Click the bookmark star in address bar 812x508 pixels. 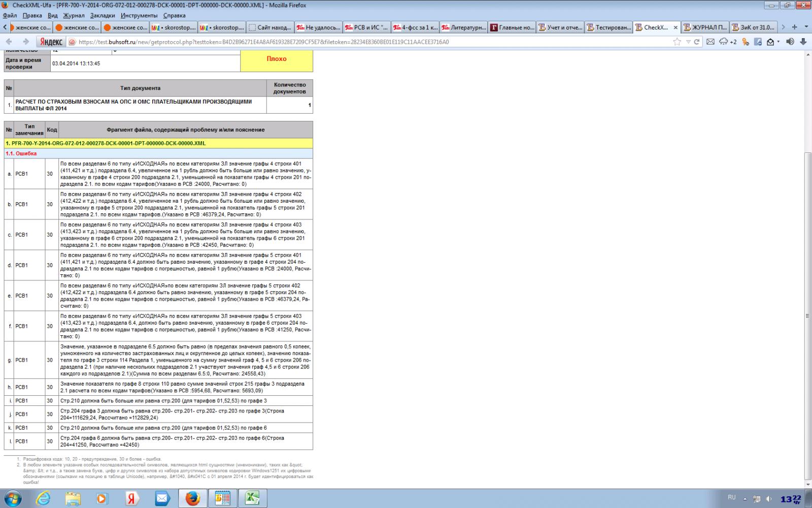click(676, 42)
